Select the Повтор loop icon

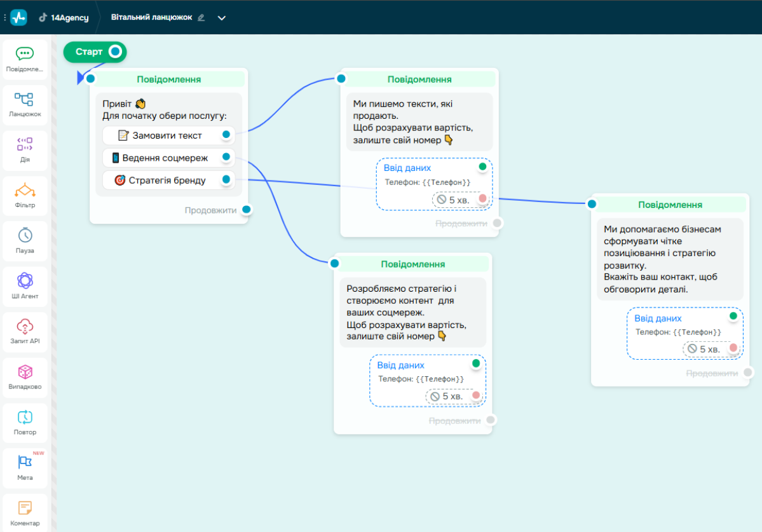pos(25,418)
